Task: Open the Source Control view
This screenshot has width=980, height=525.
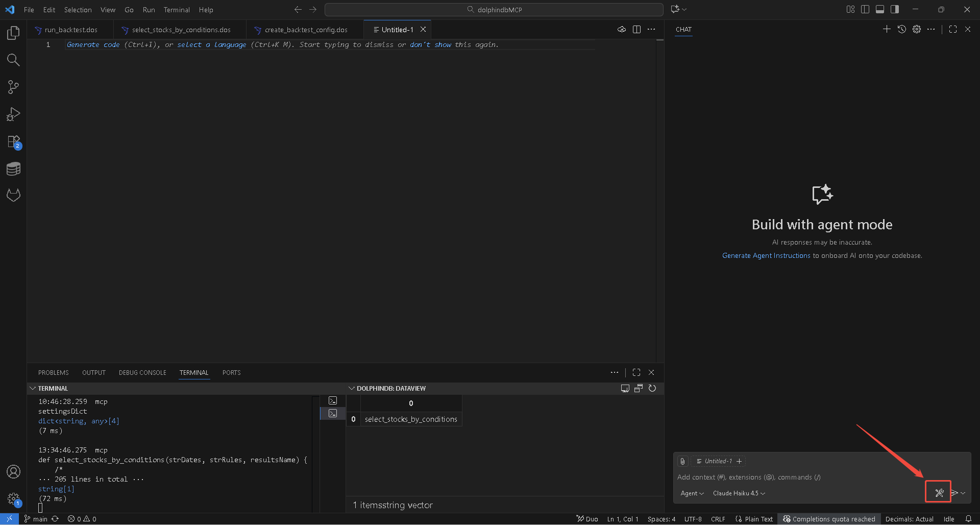Action: pyautogui.click(x=13, y=87)
